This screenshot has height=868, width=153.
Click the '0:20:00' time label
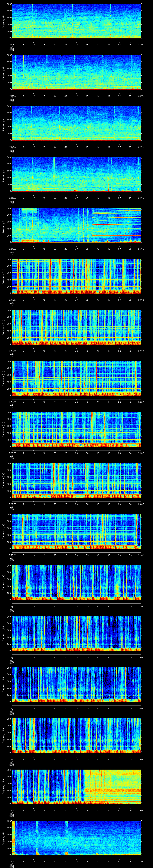[12, 44]
